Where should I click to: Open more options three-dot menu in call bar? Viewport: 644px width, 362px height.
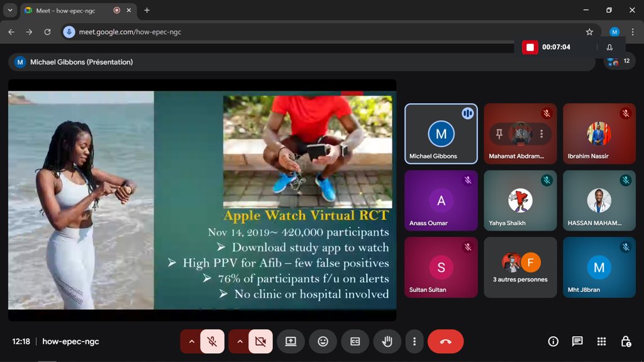pos(414,341)
